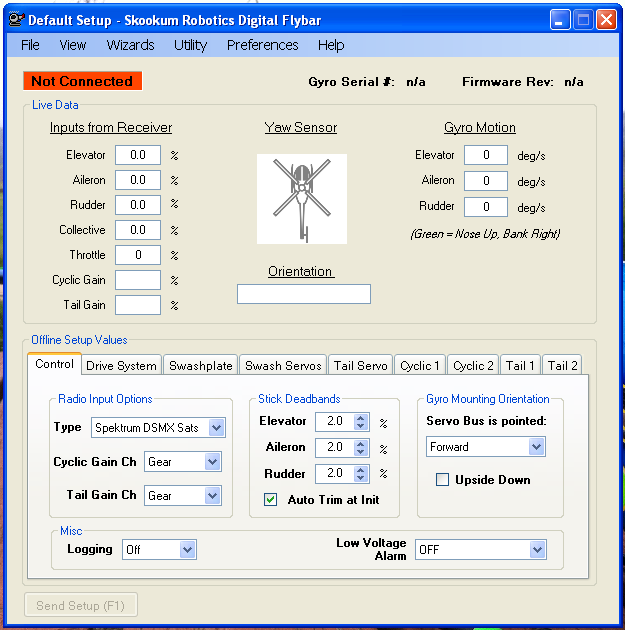Click the receiver Rudder input field
Screen dimensions: 625x630
coord(138,205)
